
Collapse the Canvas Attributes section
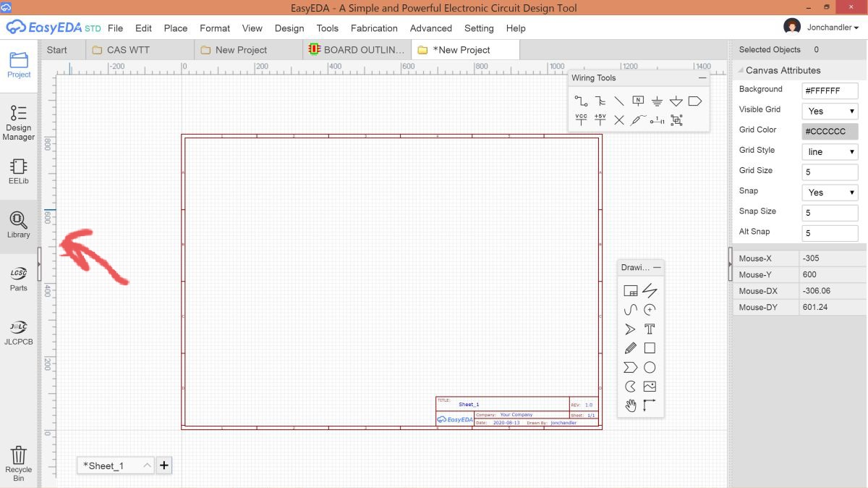click(741, 70)
